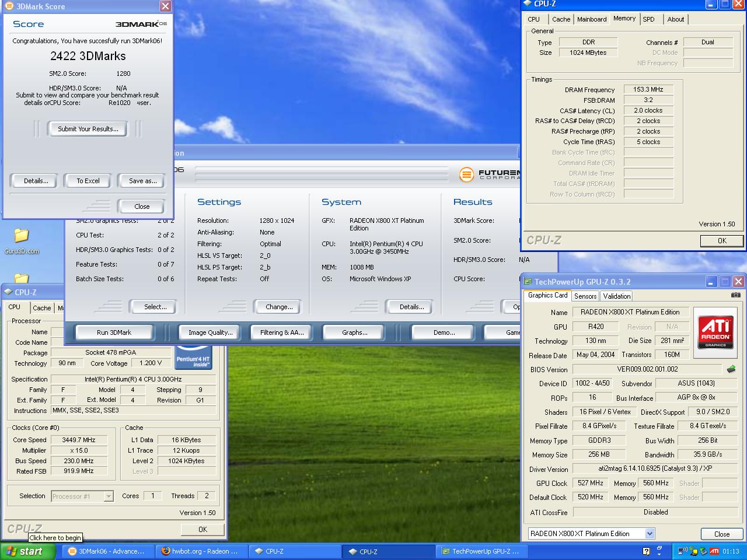Click the Release Date May 04, 2004 field
The width and height of the screenshot is (747, 560).
pos(596,355)
